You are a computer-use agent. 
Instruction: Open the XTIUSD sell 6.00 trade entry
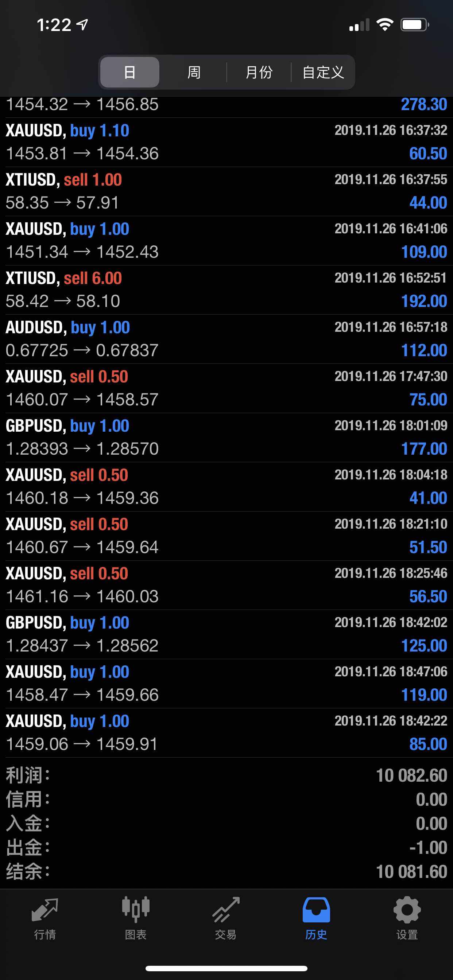coord(226,290)
